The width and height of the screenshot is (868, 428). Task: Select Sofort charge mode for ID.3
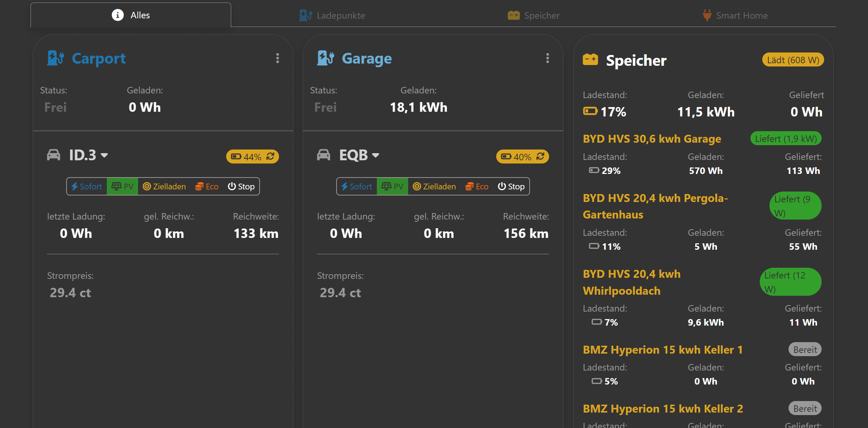click(87, 187)
